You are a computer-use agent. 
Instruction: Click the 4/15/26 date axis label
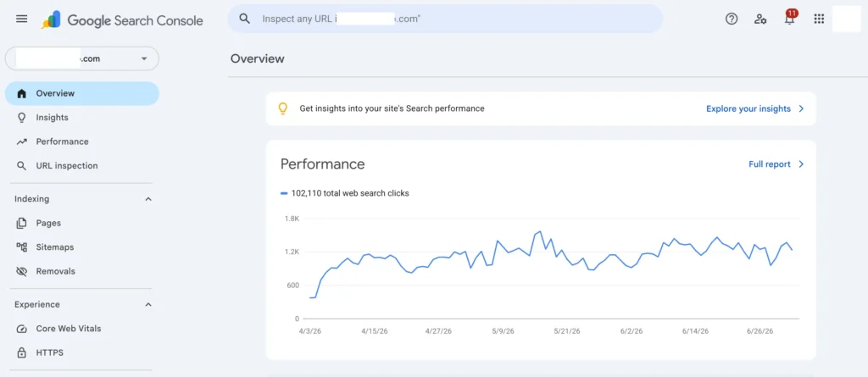(x=375, y=331)
